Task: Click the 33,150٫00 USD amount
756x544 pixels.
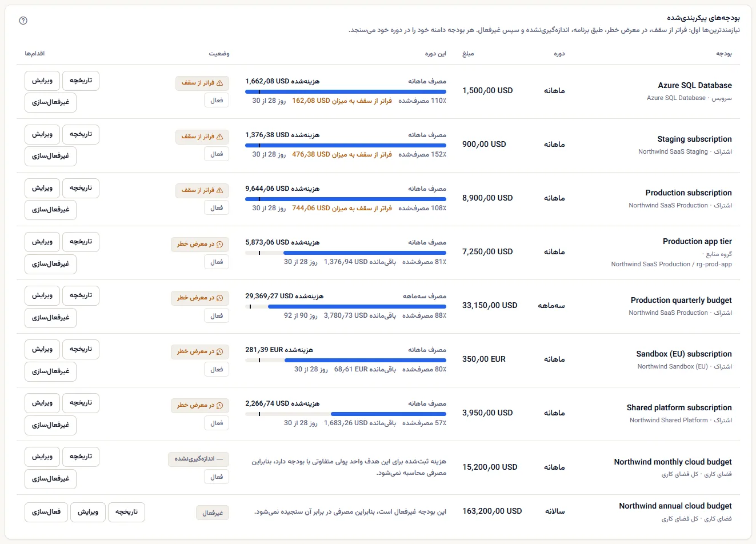Action: click(x=490, y=305)
